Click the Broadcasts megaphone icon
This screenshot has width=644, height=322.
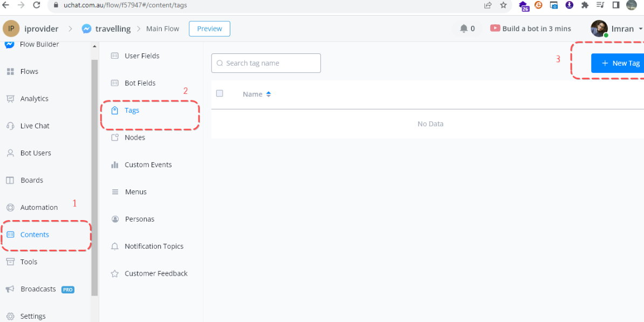click(x=10, y=289)
